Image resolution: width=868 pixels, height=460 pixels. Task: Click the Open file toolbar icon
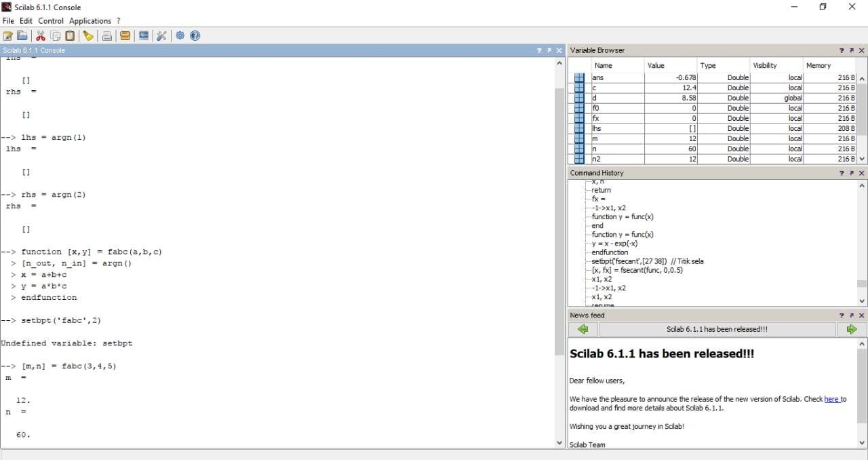pyautogui.click(x=22, y=36)
